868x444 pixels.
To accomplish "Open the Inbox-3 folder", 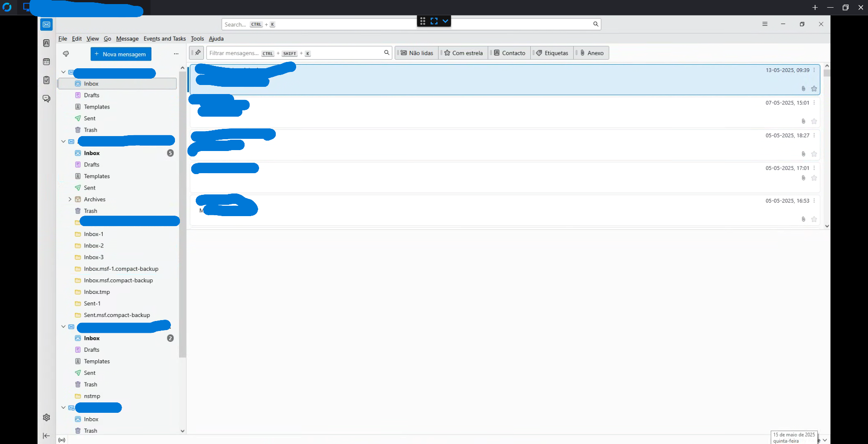I will click(118, 257).
